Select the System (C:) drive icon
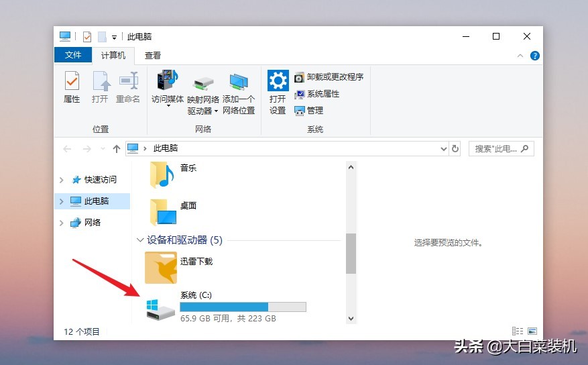This screenshot has height=365, width=588. [x=160, y=310]
